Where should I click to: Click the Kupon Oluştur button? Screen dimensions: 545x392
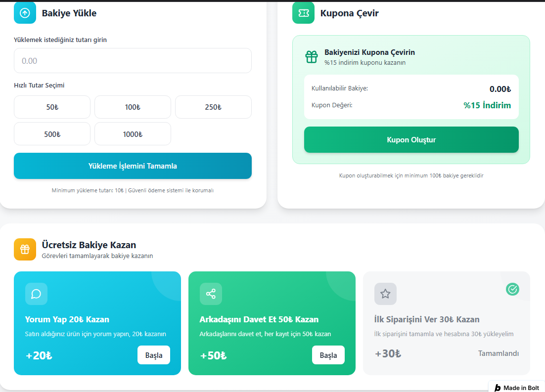(411, 140)
